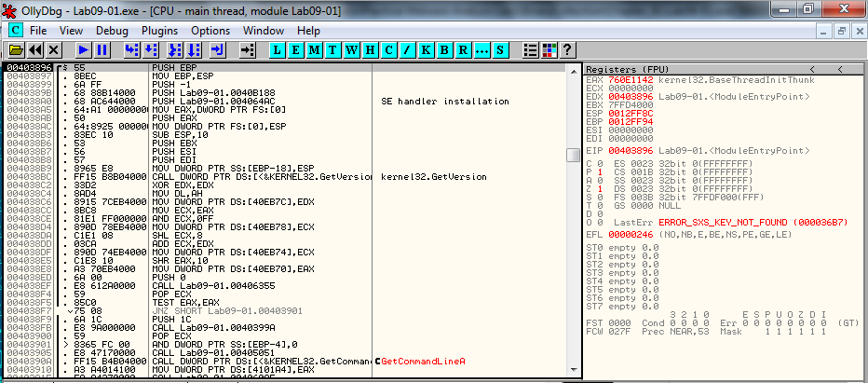The image size is (868, 383).
Task: Click the disassembly scrollbar thumb
Action: pyautogui.click(x=574, y=156)
